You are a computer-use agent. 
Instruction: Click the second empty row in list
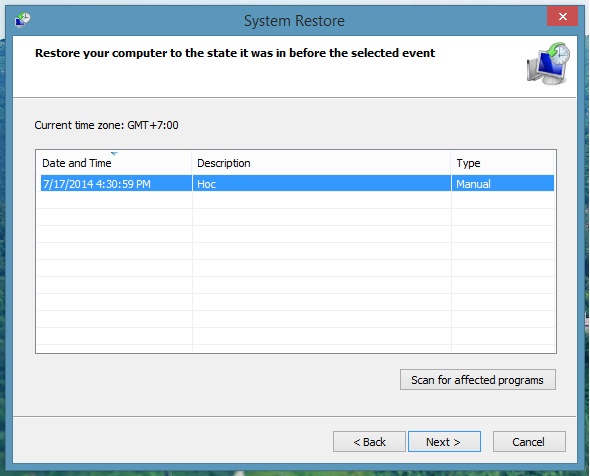296,217
